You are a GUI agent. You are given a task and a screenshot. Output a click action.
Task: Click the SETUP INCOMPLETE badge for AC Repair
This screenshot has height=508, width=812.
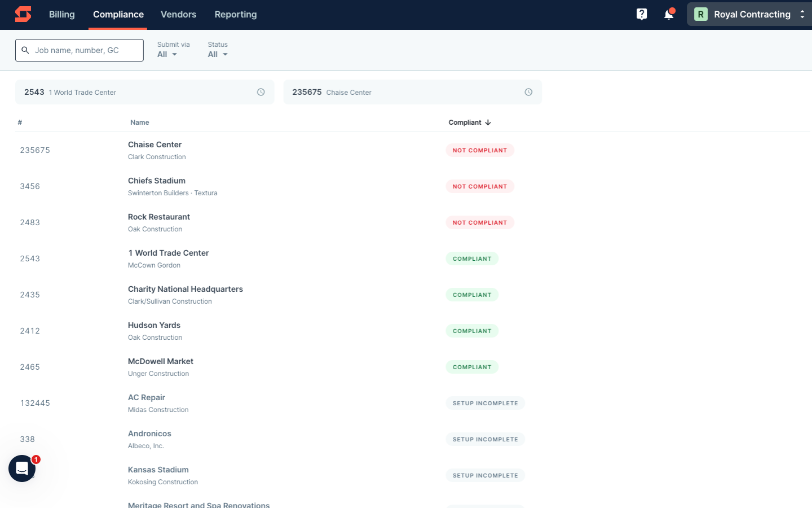(x=485, y=403)
